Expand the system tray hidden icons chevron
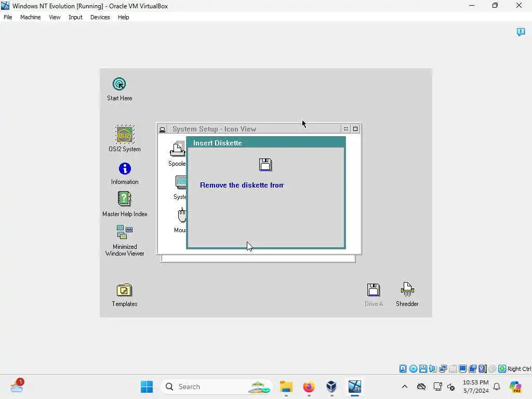This screenshot has width=532, height=399. click(404, 387)
